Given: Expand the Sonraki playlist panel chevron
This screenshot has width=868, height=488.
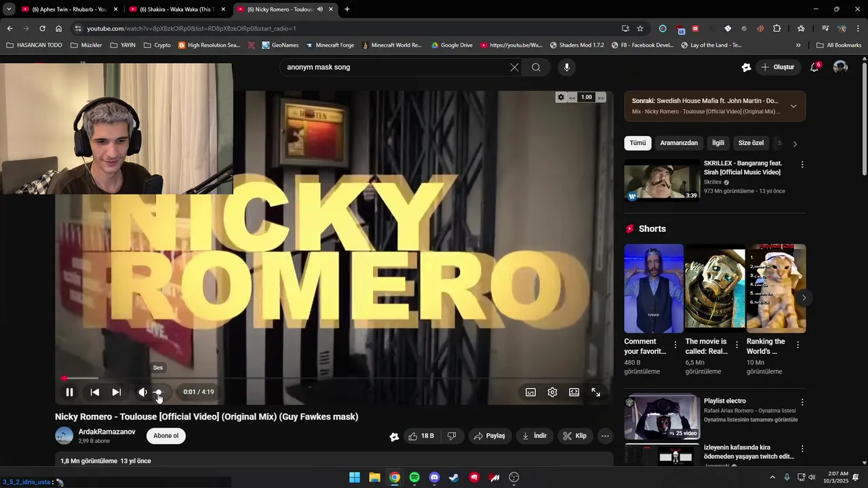Looking at the screenshot, I should (x=793, y=106).
